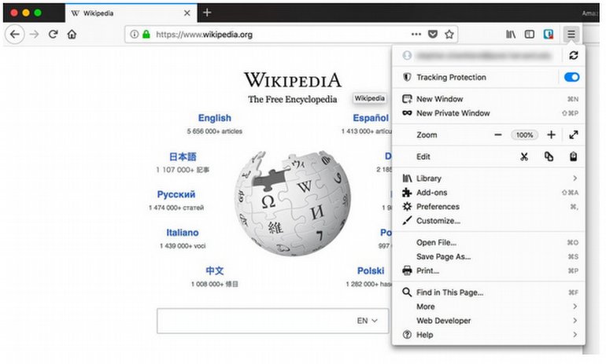This screenshot has width=606, height=364.
Task: Click the Firefox account avatar icon
Action: (x=407, y=56)
